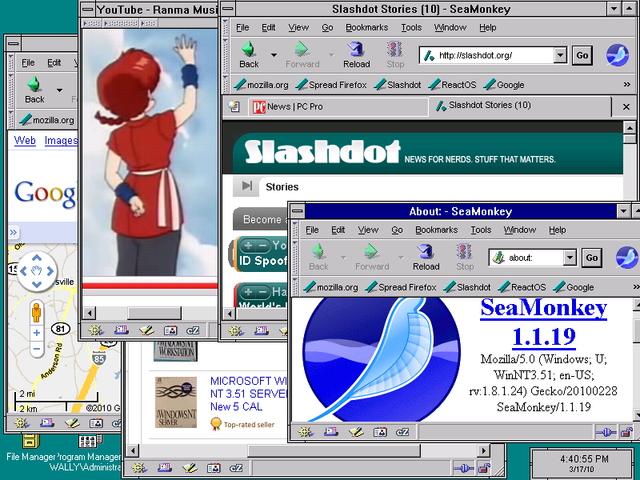This screenshot has width=640, height=480.
Task: Click Reload in the About SeaMonkey window
Action: pos(426,258)
